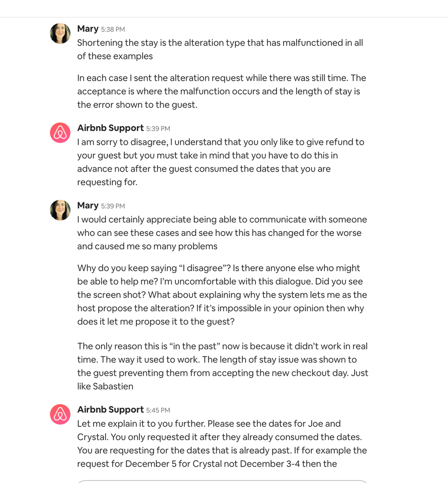Click the Airbnb Support name at 5:45 PM
Image resolution: width=448 pixels, height=483 pixels.
pos(110,410)
